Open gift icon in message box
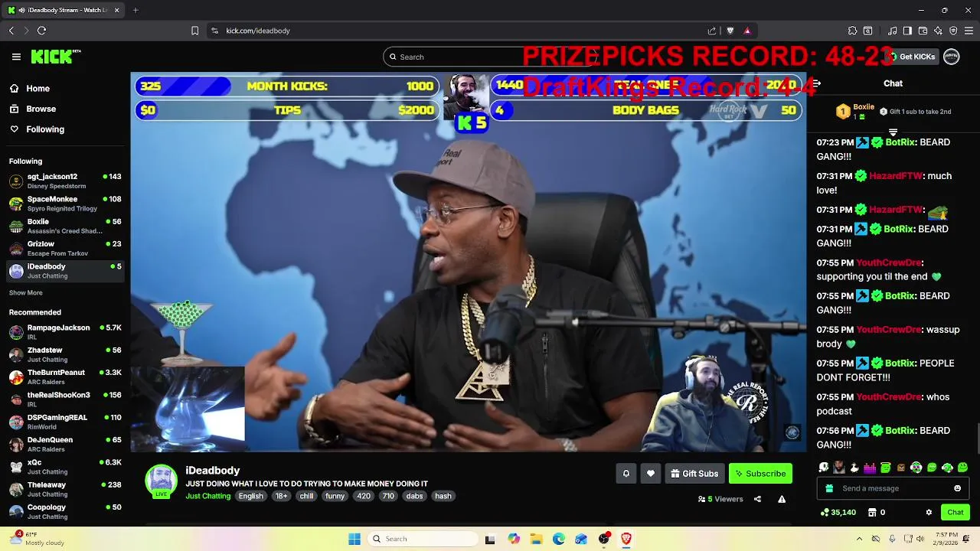Screen dimensions: 980x551 pos(829,488)
